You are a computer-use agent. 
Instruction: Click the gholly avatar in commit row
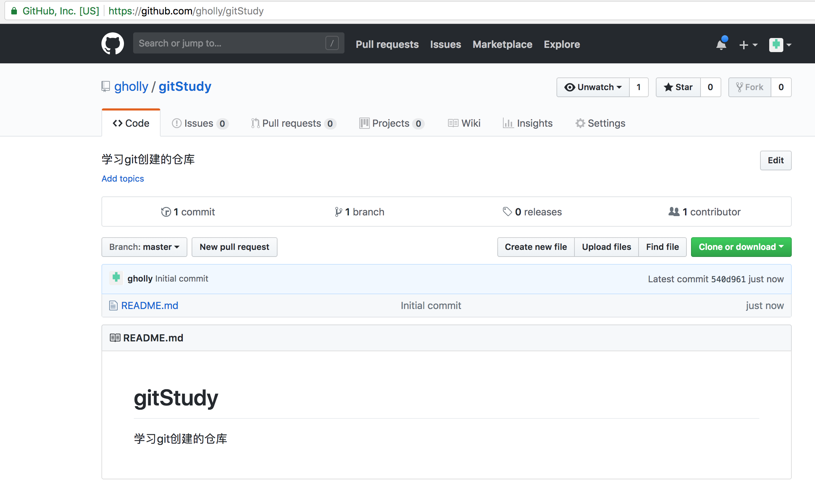pos(116,278)
